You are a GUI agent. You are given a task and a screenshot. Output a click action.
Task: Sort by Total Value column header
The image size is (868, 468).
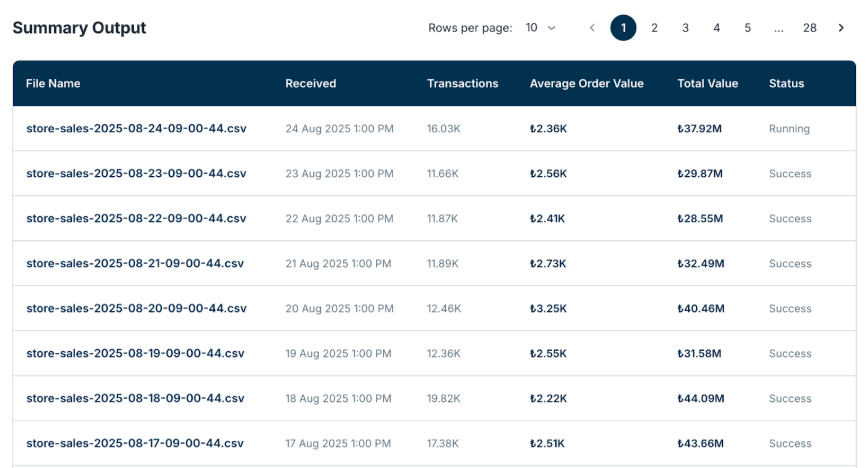[707, 84]
